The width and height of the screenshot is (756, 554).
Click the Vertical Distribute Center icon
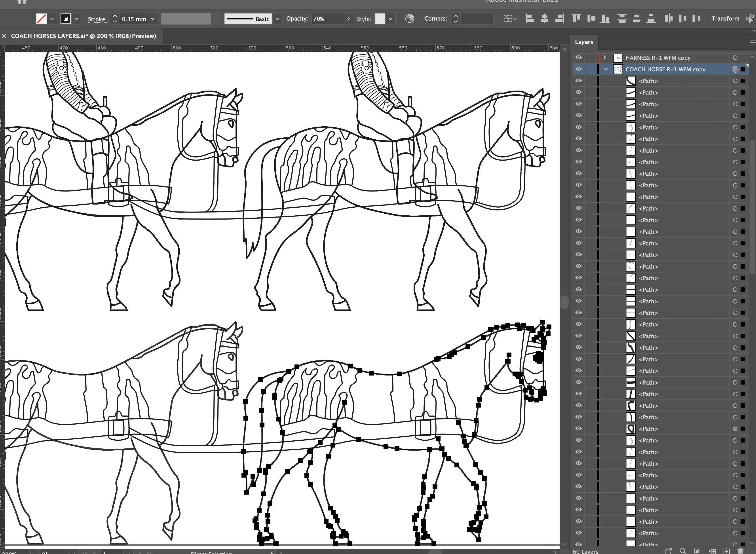pyautogui.click(x=636, y=19)
